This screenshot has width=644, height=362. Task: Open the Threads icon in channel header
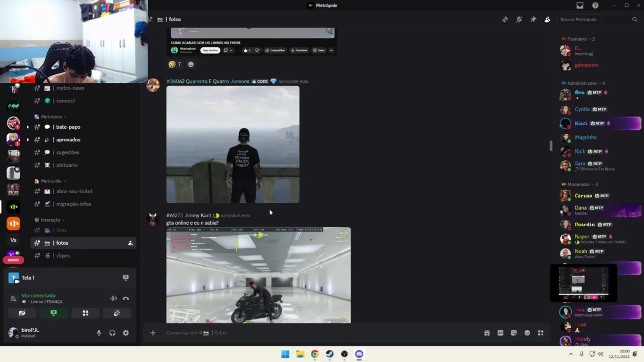click(x=505, y=20)
